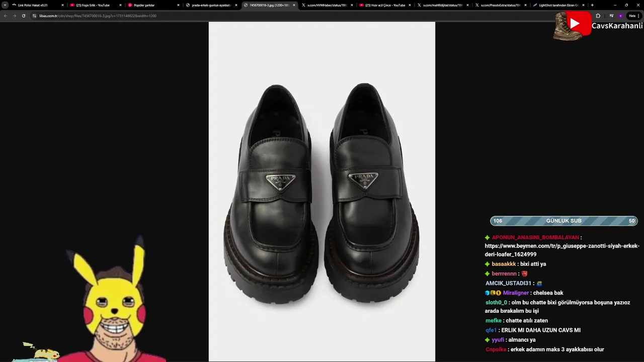Click username yyufi in chat

click(x=498, y=340)
